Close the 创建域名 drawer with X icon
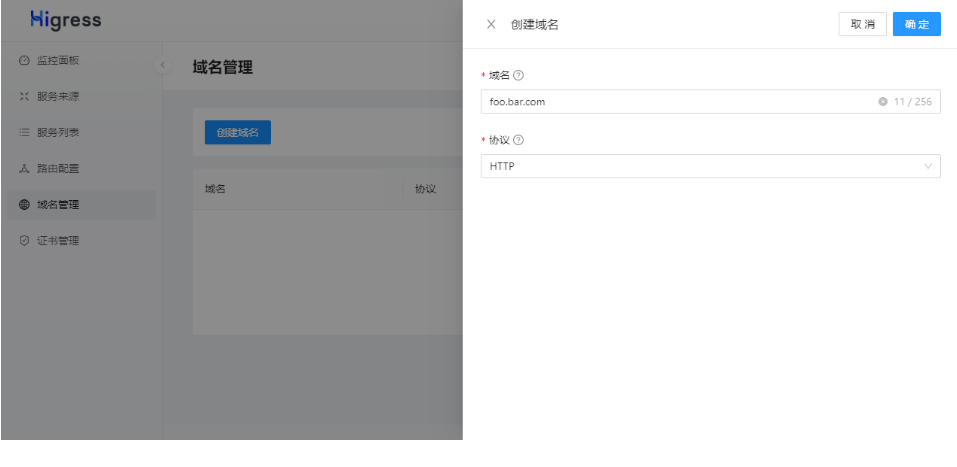The width and height of the screenshot is (957, 467). click(x=491, y=25)
